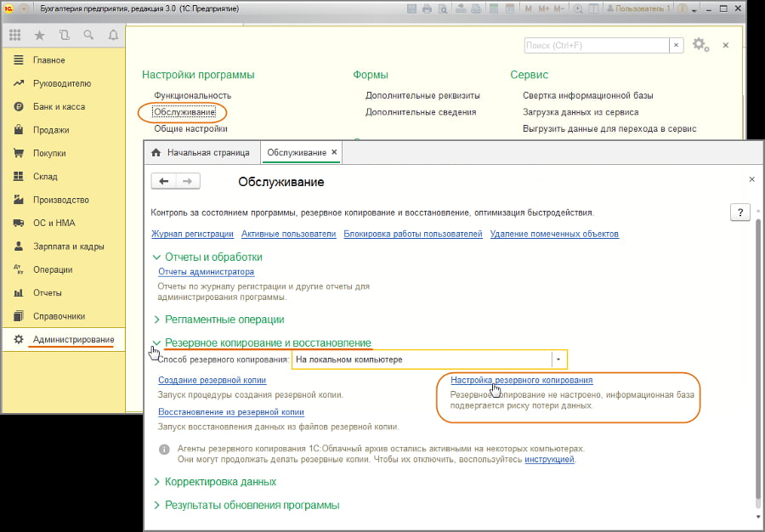Open Журнал регистрации link
The image size is (765, 532).
(192, 234)
